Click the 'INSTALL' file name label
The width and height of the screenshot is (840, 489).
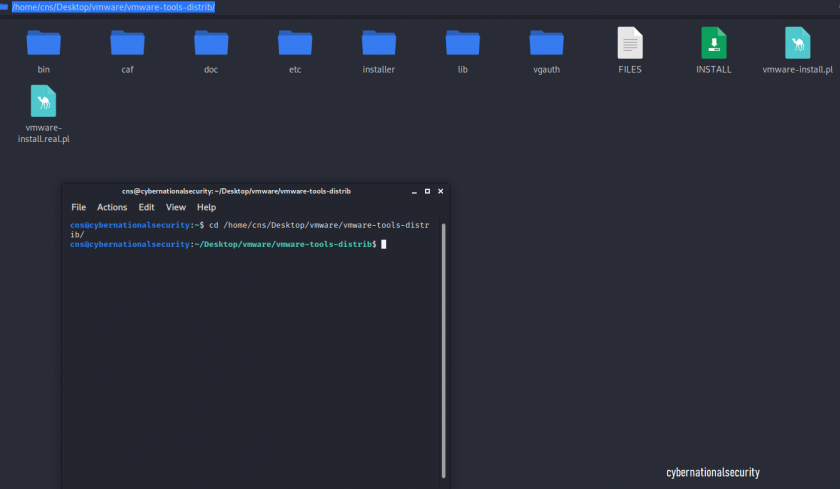(x=714, y=70)
